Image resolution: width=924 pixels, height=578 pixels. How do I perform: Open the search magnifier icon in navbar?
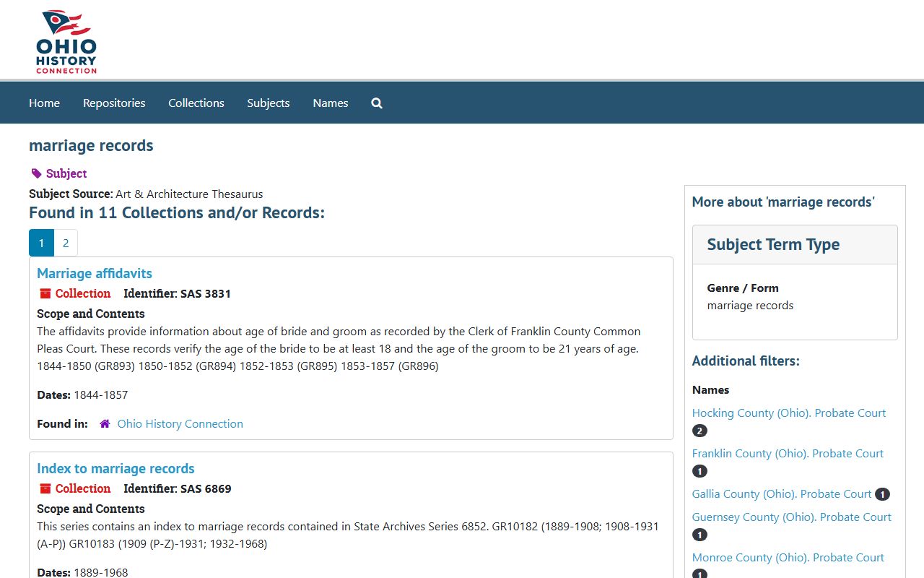[377, 103]
